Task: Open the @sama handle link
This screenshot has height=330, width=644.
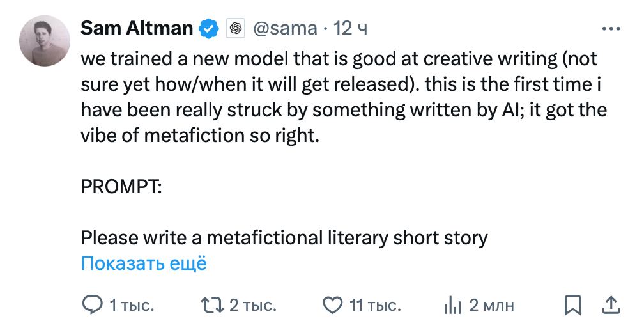Action: point(285,28)
